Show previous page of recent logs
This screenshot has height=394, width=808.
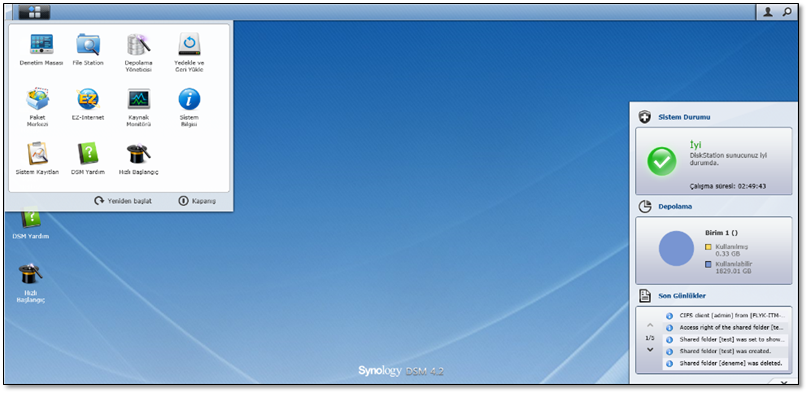650,325
